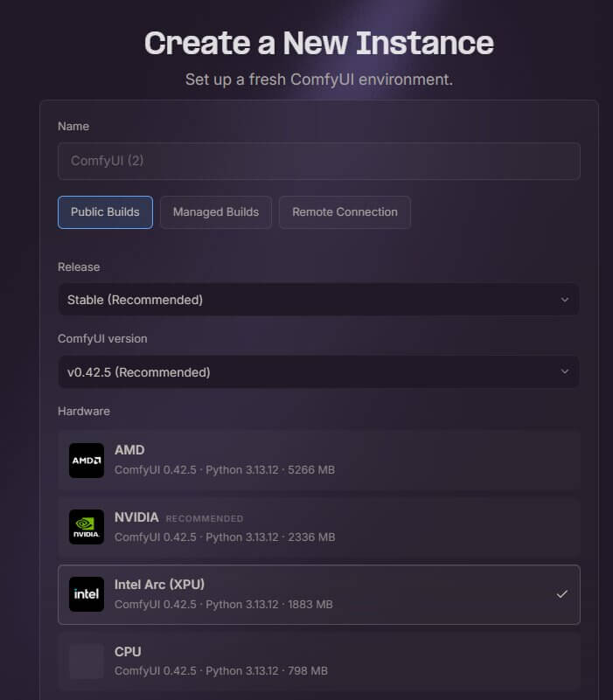Click the NVIDIA logo icon
The width and height of the screenshot is (613, 700).
pos(87,527)
